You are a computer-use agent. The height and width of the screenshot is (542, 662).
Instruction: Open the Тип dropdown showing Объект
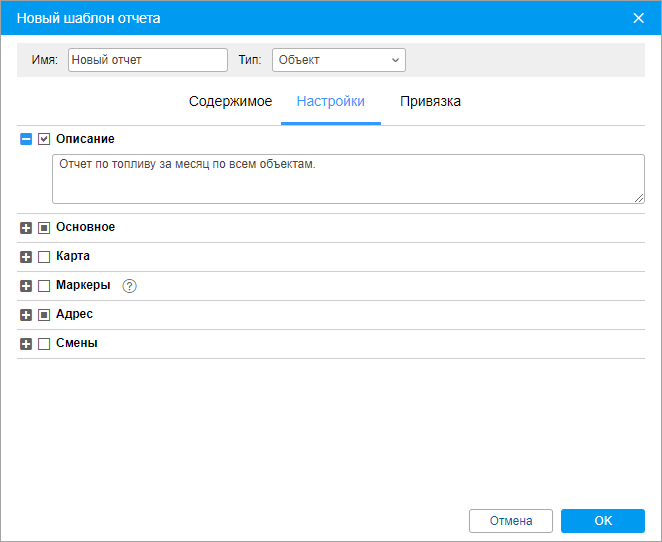339,60
